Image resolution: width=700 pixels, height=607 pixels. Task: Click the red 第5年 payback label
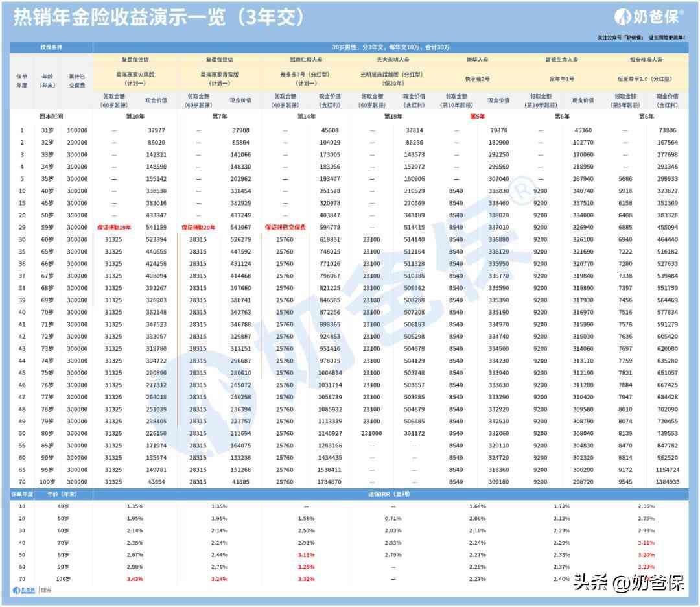coord(477,117)
